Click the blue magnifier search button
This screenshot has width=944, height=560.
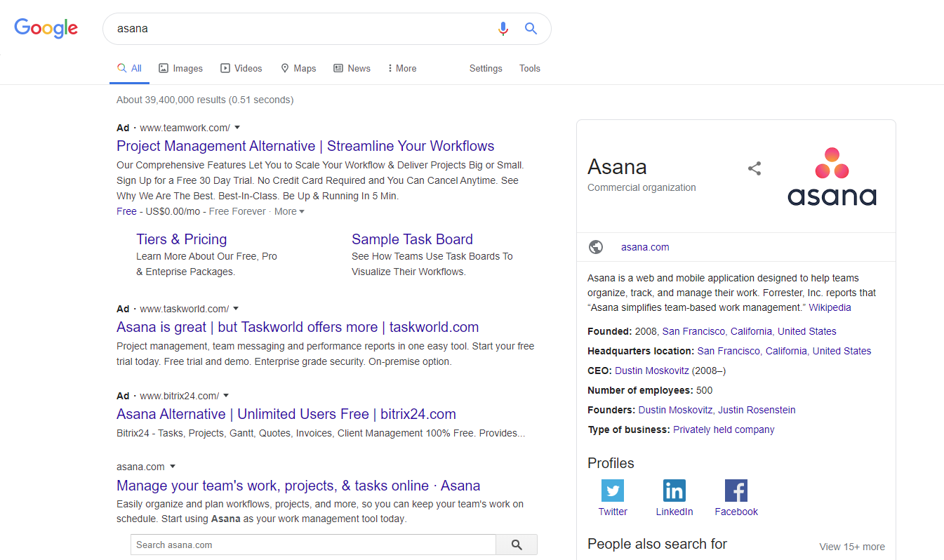tap(531, 29)
